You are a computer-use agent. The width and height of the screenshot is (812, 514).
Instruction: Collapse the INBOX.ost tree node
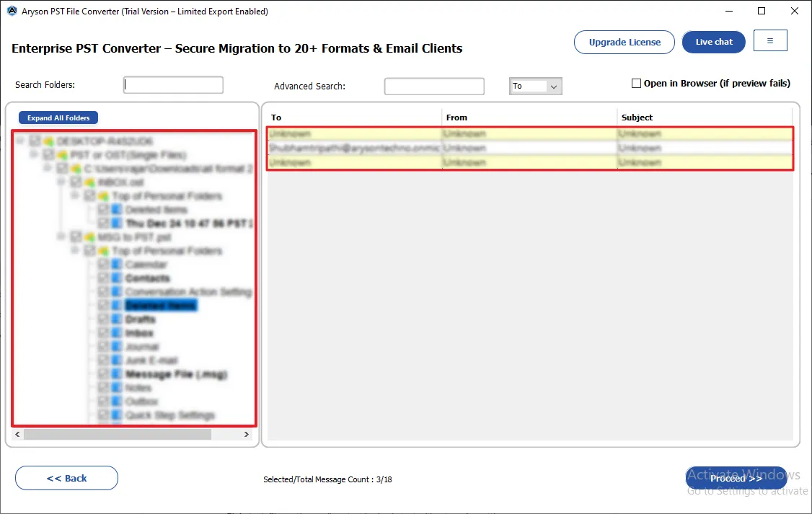(61, 182)
